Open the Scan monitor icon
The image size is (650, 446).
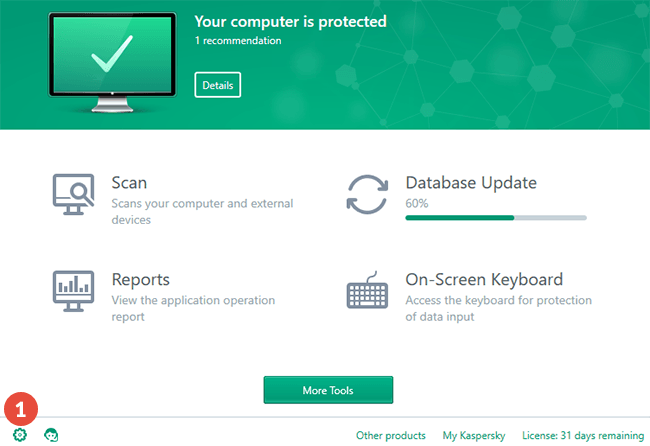click(73, 194)
